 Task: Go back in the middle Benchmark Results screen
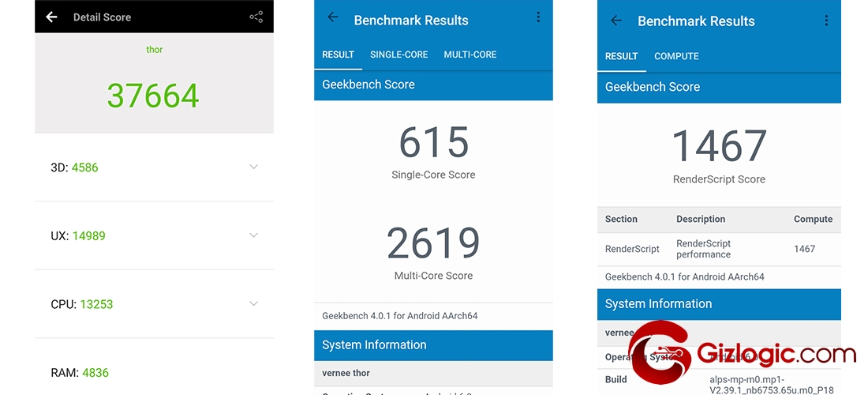point(333,17)
